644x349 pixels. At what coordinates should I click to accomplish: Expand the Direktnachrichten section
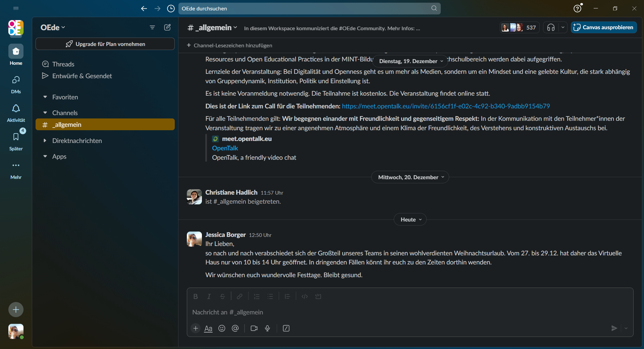click(x=77, y=141)
